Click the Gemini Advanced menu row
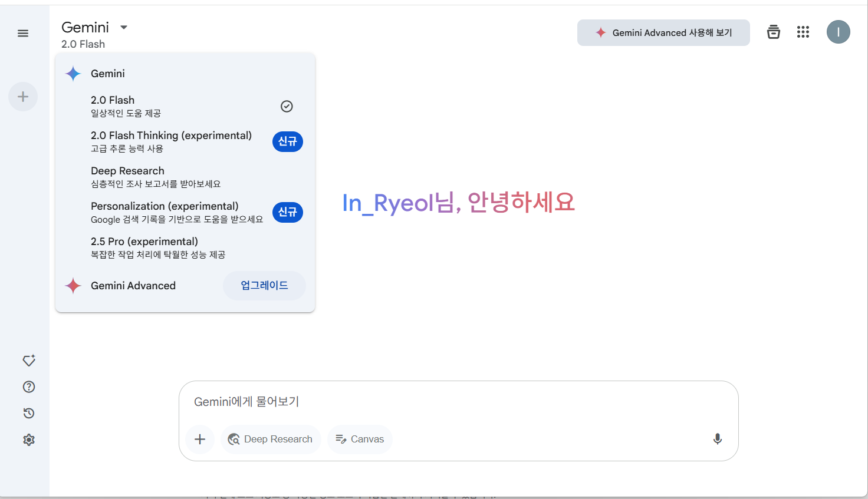Image resolution: width=868 pixels, height=499 pixels. [185, 286]
